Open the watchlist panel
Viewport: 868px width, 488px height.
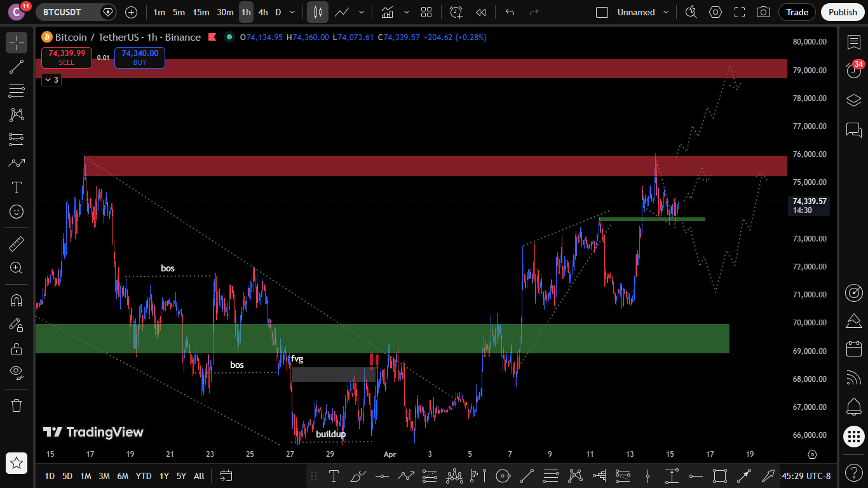click(853, 43)
